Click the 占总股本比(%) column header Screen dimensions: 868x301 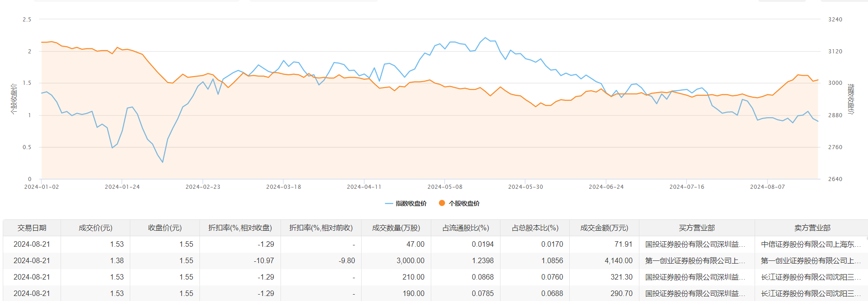pyautogui.click(x=535, y=228)
